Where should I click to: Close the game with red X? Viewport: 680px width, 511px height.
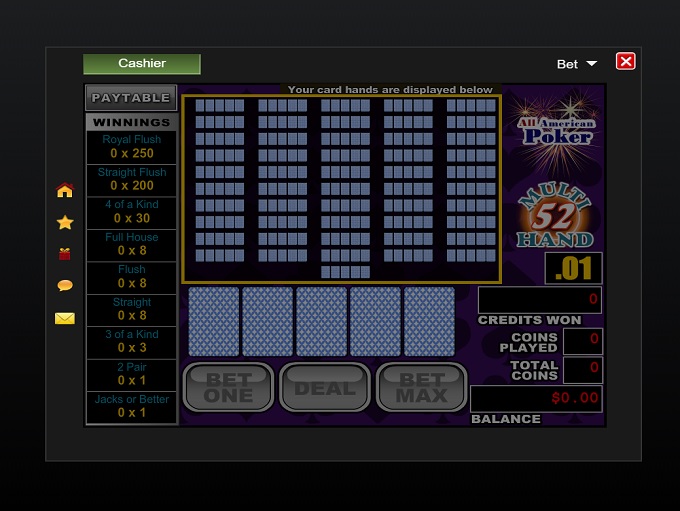point(626,61)
